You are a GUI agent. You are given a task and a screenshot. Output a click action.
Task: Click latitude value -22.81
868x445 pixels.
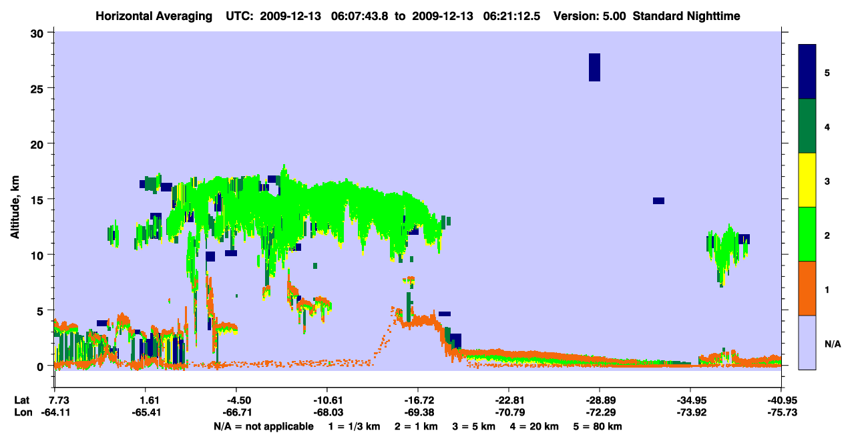[508, 400]
